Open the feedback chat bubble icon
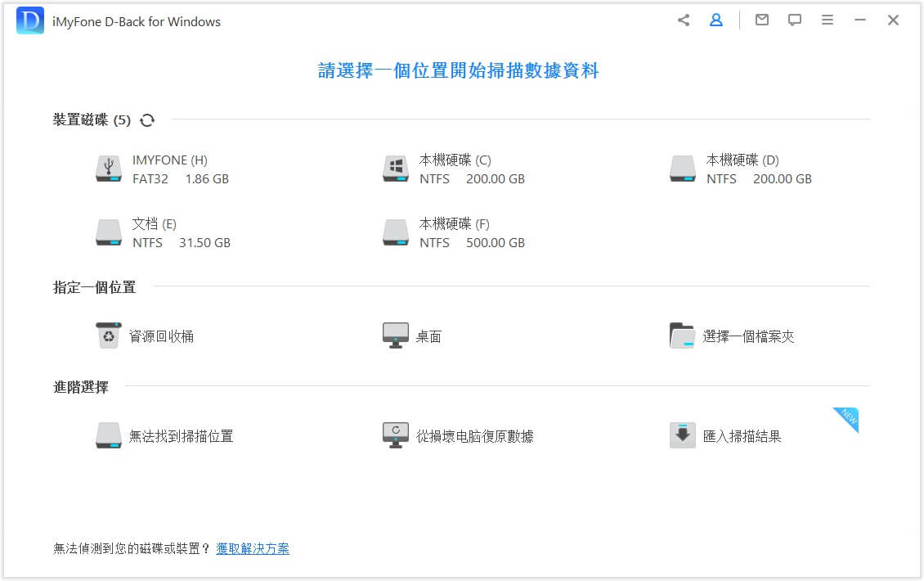 795,20
